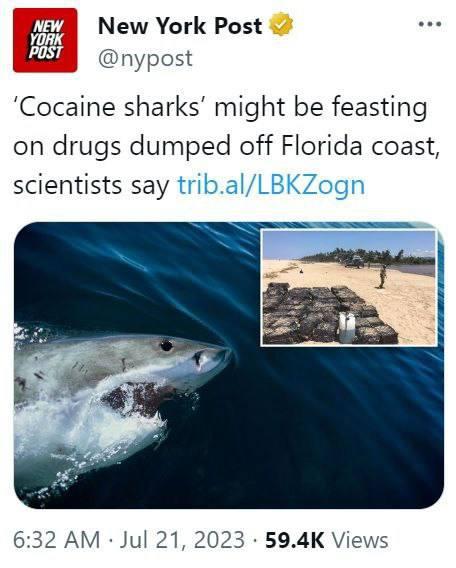
Task: Click the gold verified badge
Action: (281, 24)
